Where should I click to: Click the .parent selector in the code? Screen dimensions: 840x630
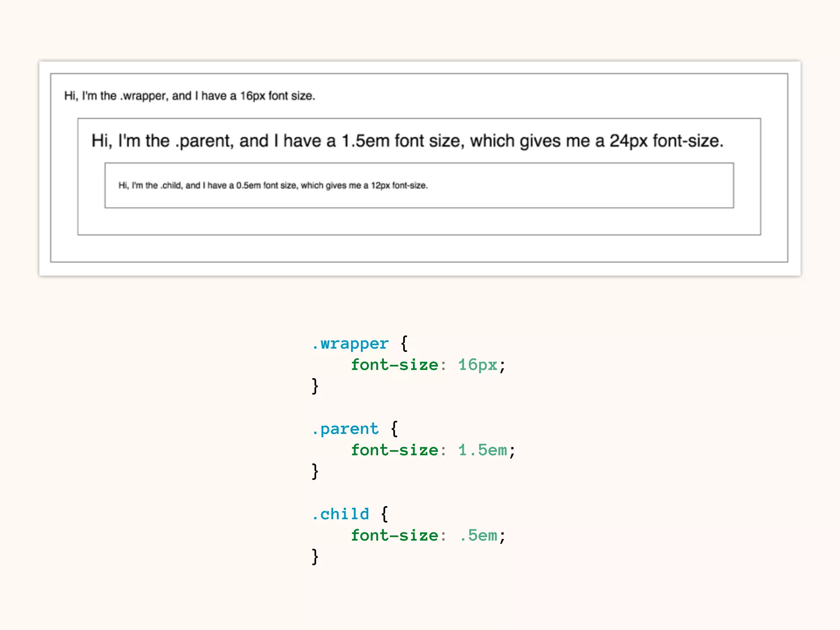[x=345, y=429]
